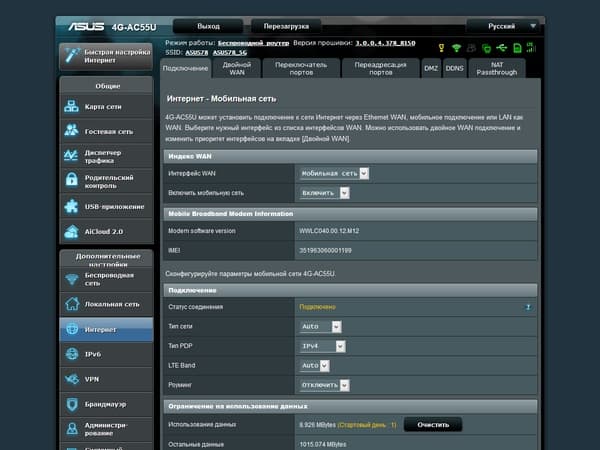Expand the Включить мобильную сеть dropdown

click(x=323, y=191)
